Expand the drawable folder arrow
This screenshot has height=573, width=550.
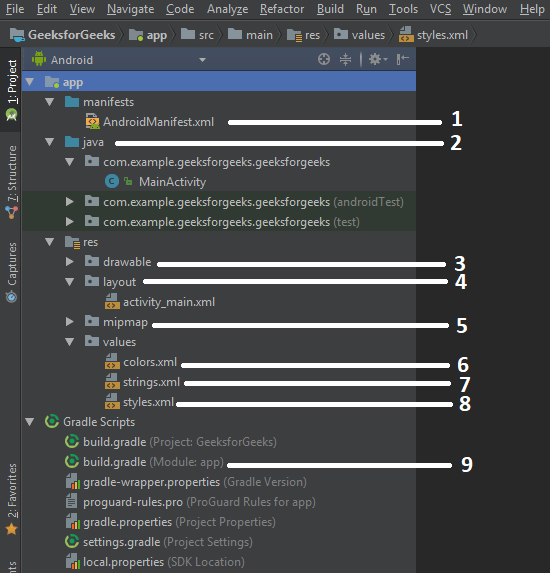pos(70,262)
